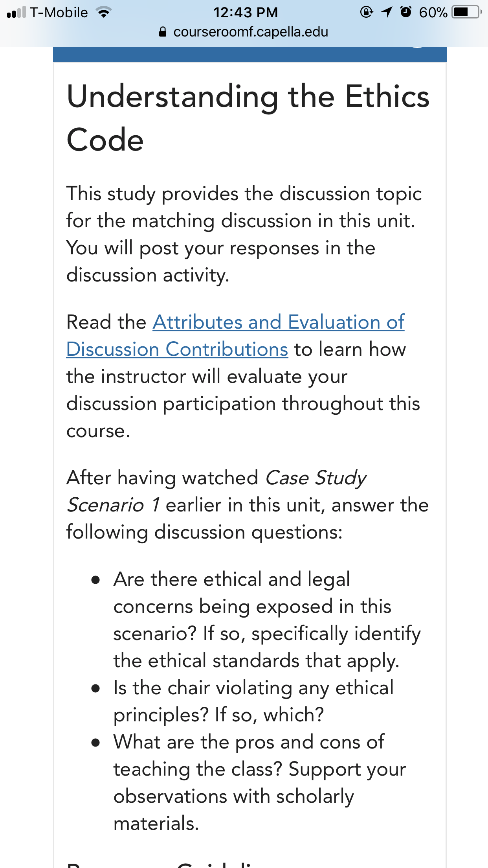
Task: Open Attributes and Evaluation of Discussion Contributions link
Action: (235, 336)
